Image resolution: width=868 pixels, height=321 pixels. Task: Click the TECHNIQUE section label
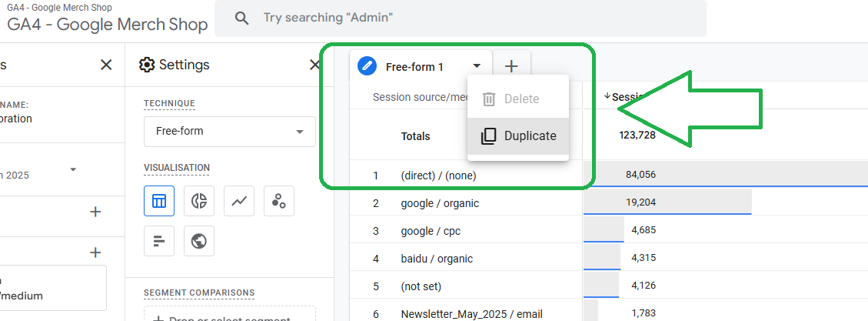pos(169,104)
